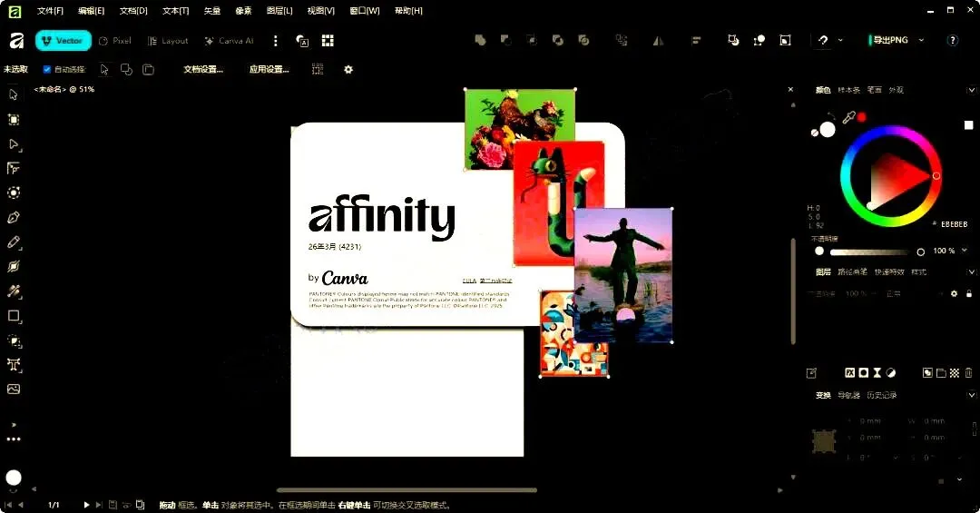980x513 pixels.
Task: Open the 图层[L] menu
Action: pyautogui.click(x=279, y=11)
